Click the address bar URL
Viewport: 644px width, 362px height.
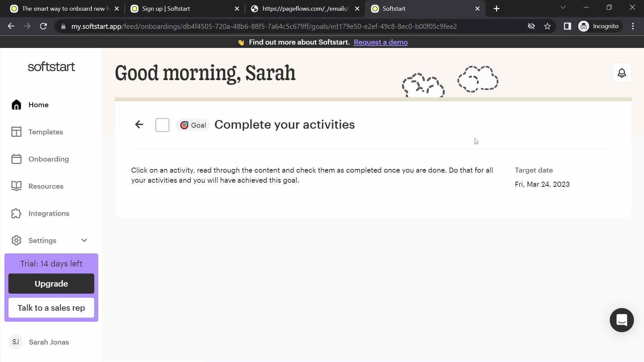(x=264, y=26)
